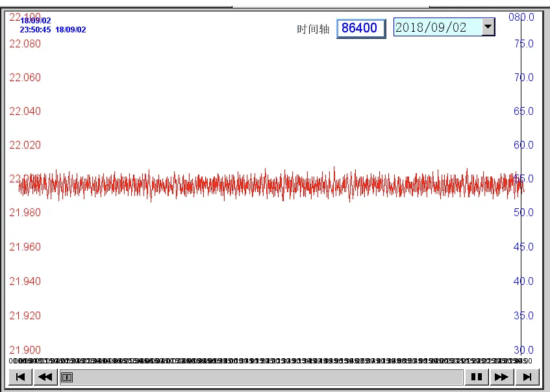This screenshot has height=392, width=550.
Task: Click the time scrollbar thumb handle
Action: click(67, 376)
